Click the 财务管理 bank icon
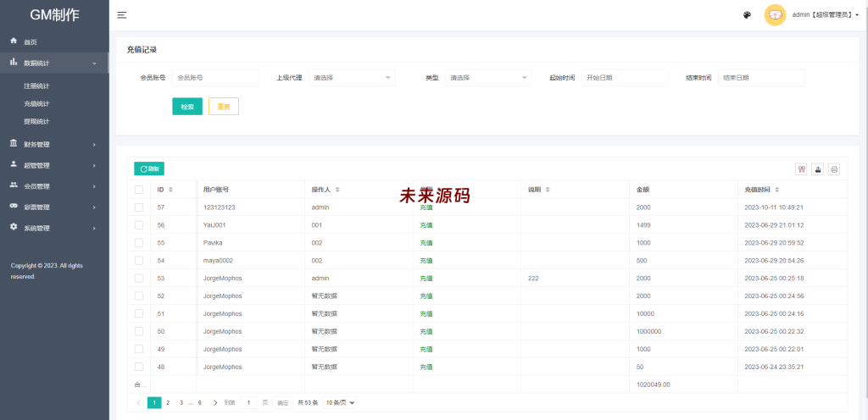Image resolution: width=868 pixels, height=420 pixels. (x=14, y=144)
